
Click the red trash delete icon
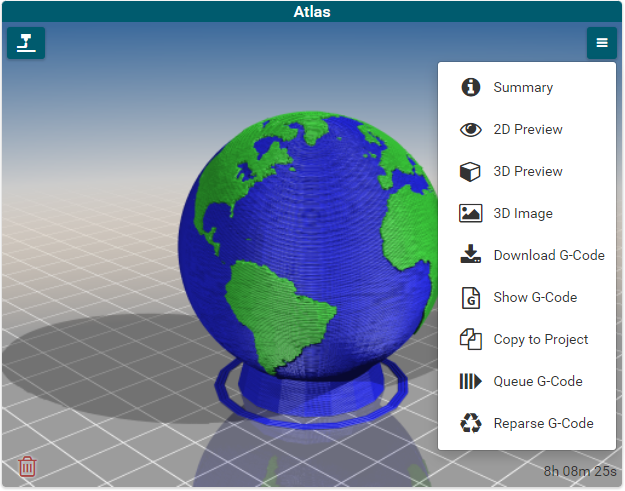coord(28,466)
